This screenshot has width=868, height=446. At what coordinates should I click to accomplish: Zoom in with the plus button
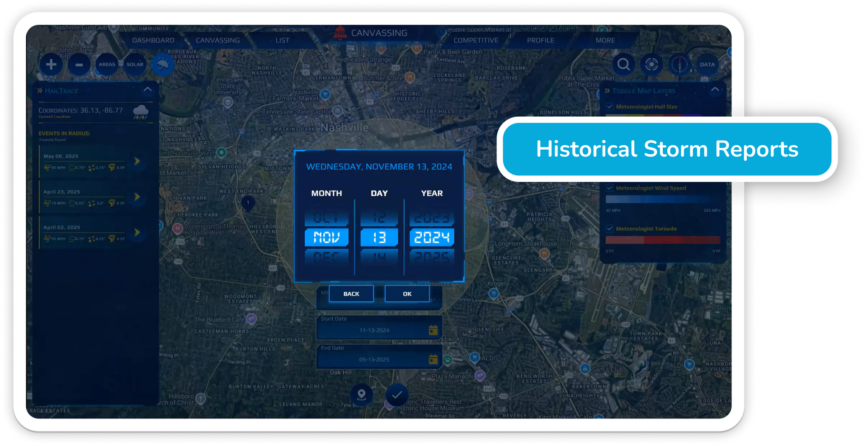(x=51, y=64)
